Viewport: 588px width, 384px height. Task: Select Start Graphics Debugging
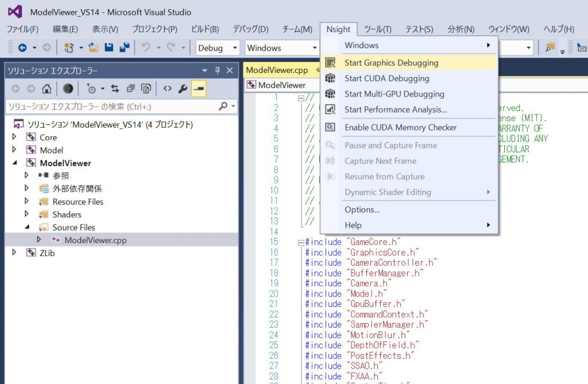tap(409, 63)
